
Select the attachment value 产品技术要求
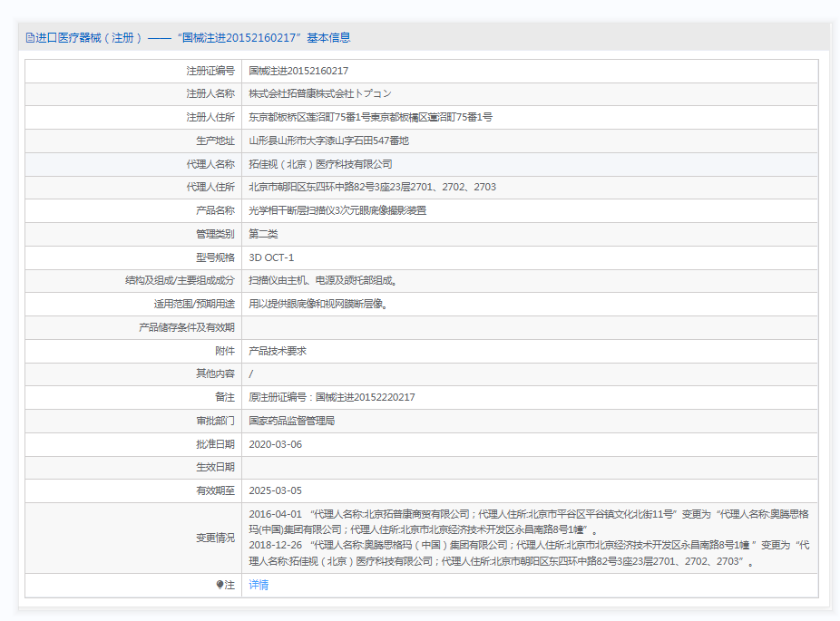277,351
